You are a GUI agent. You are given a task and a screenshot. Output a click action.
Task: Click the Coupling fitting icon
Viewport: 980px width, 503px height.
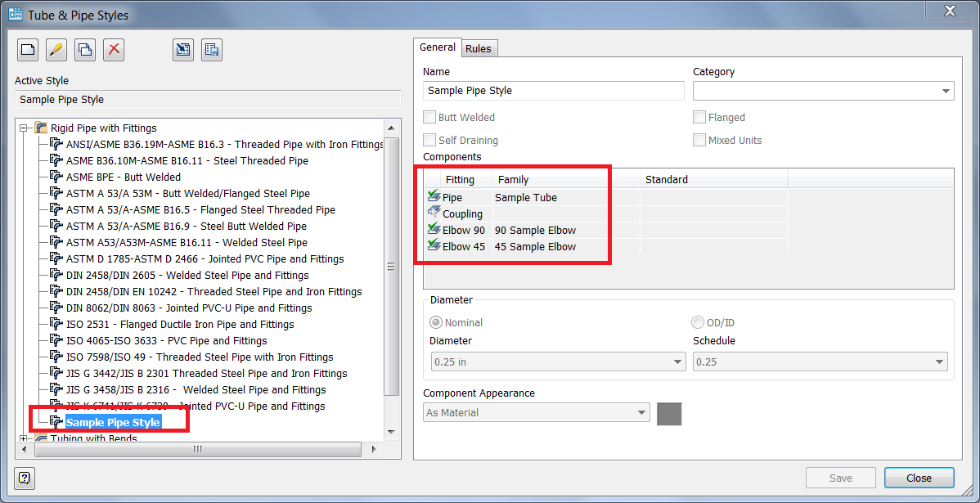[x=434, y=213]
